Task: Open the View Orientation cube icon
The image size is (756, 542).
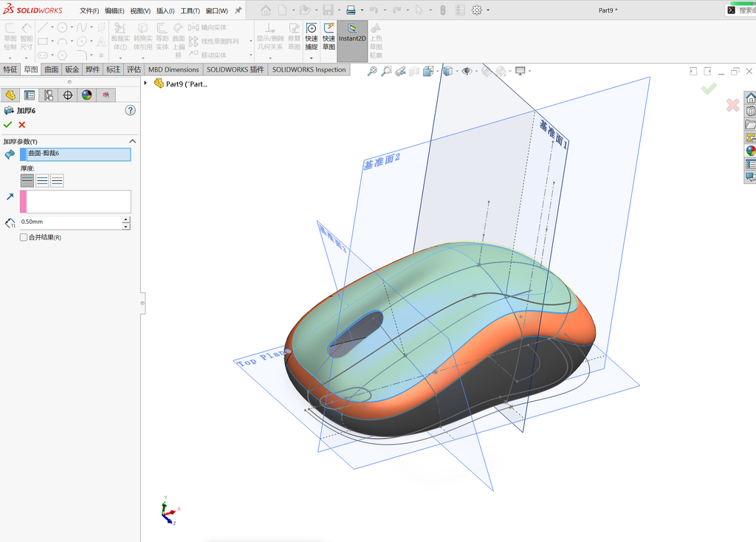Action: pyautogui.click(x=428, y=72)
